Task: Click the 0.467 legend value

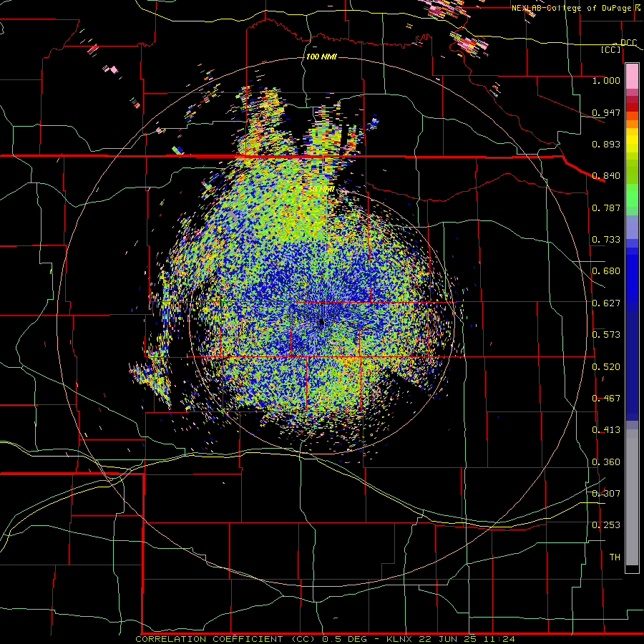Action: point(606,399)
